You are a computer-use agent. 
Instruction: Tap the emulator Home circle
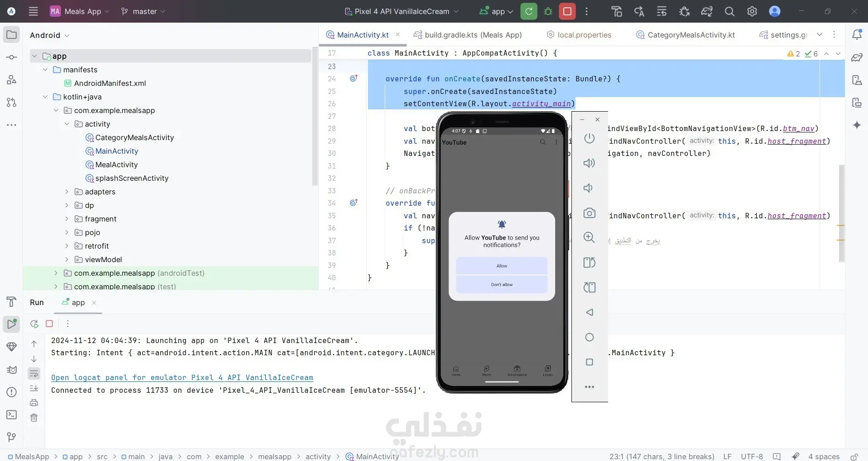589,337
